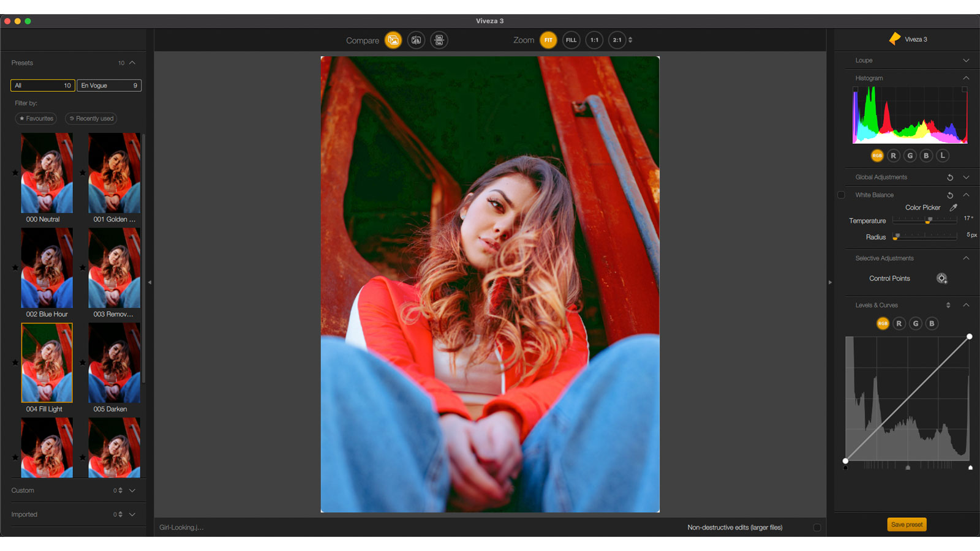Adjust the Temperature slider
Screen dimensions: 980x551
[x=929, y=220]
